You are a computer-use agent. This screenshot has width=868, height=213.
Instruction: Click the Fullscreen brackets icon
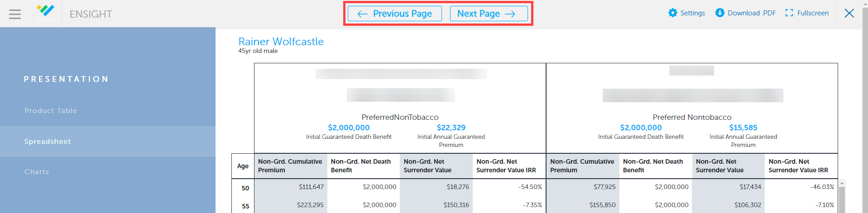pos(789,13)
